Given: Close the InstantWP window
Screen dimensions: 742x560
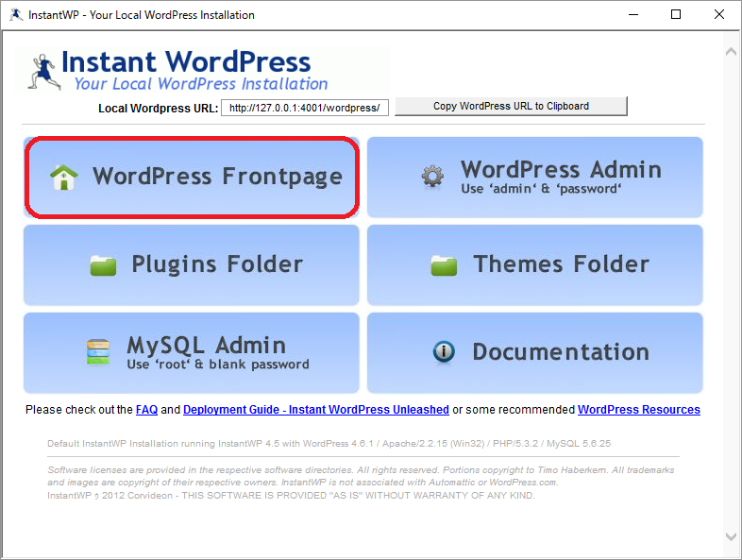Looking at the screenshot, I should (x=719, y=15).
